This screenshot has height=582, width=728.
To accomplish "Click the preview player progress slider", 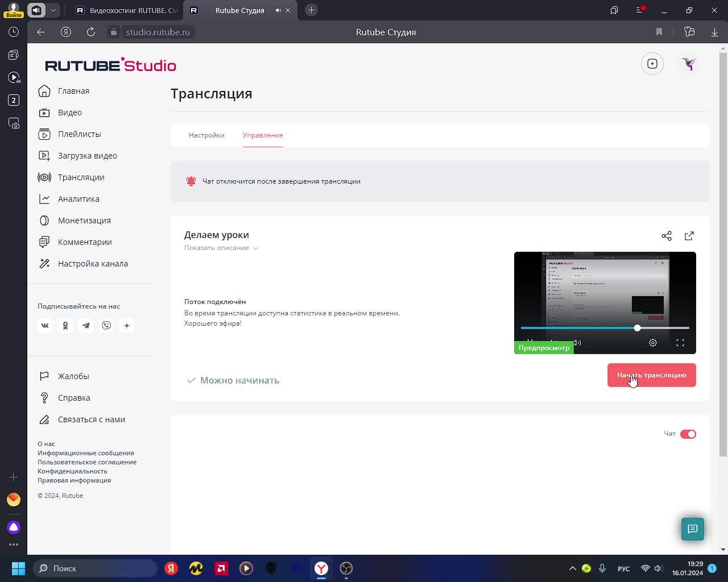I will point(605,328).
